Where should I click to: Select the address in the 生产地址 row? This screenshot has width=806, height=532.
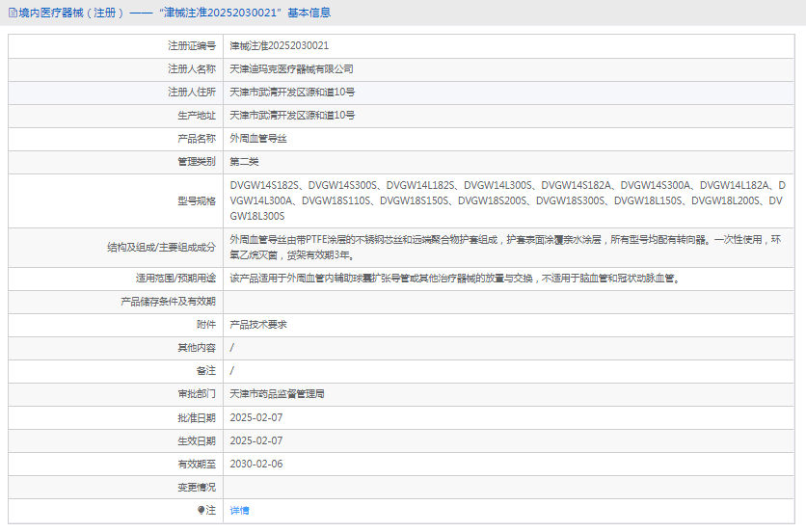tap(292, 116)
